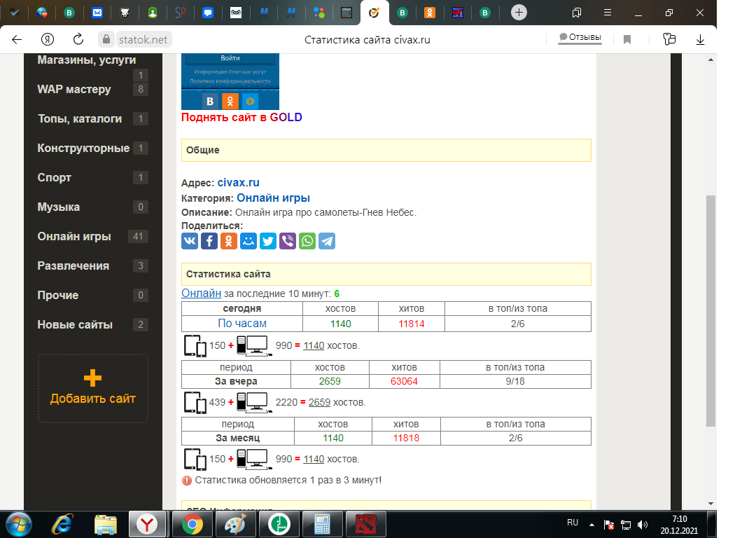Bookmark this page with the bookmark icon
Viewport: 756px width, 538px height.
[x=627, y=39]
